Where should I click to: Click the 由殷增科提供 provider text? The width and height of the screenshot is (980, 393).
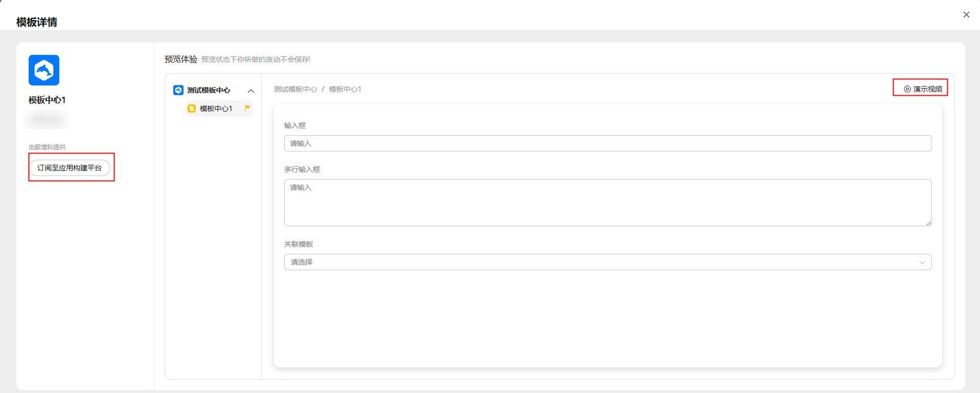point(47,147)
